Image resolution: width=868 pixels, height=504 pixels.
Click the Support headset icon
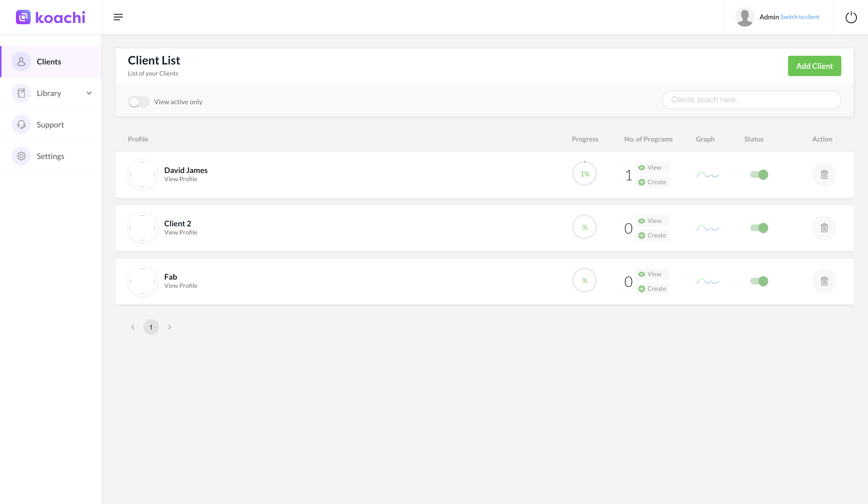pos(21,124)
